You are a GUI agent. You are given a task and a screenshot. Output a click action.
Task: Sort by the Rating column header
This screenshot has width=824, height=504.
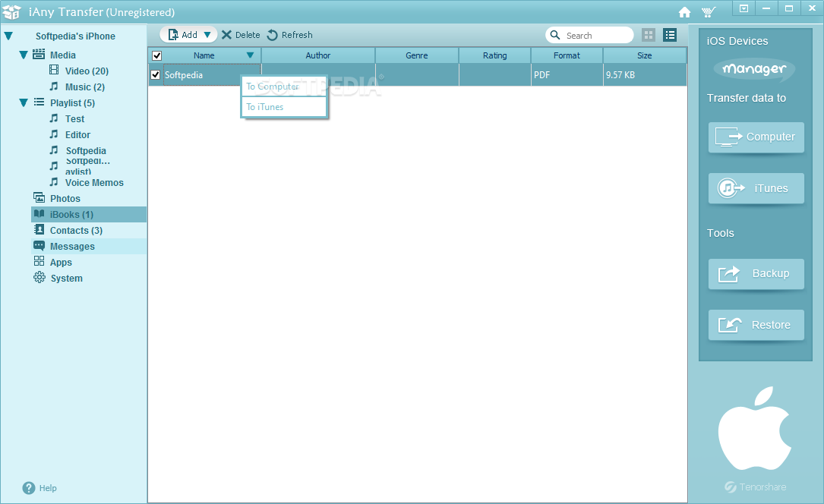495,55
